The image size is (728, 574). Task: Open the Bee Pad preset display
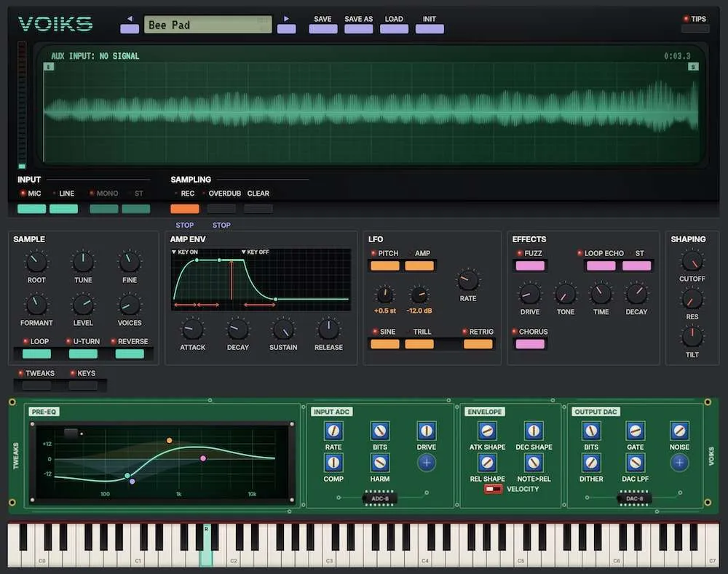pos(208,25)
